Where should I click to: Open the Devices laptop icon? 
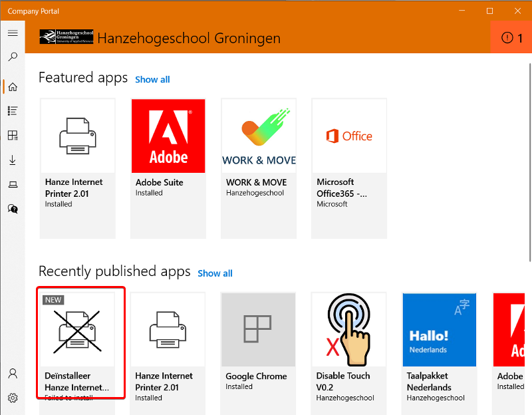[12, 184]
